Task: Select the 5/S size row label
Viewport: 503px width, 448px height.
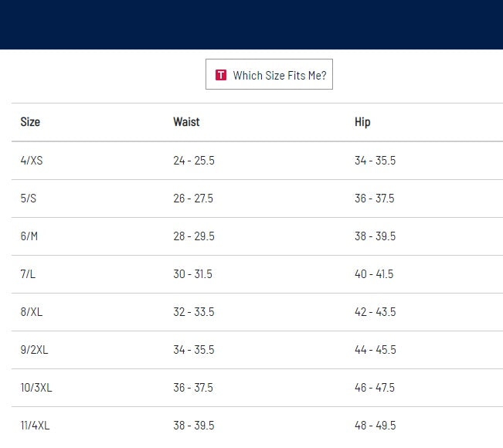Action: (x=29, y=199)
